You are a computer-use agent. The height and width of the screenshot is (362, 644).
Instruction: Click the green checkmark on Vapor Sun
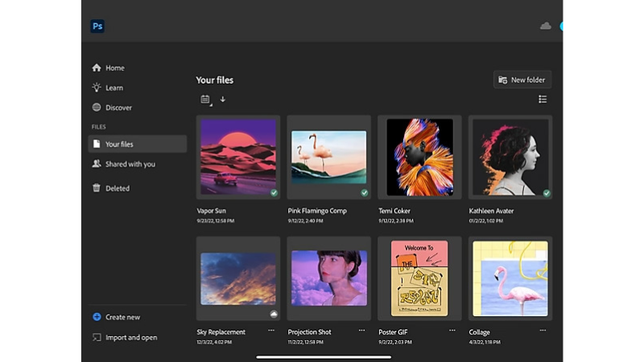click(x=274, y=192)
